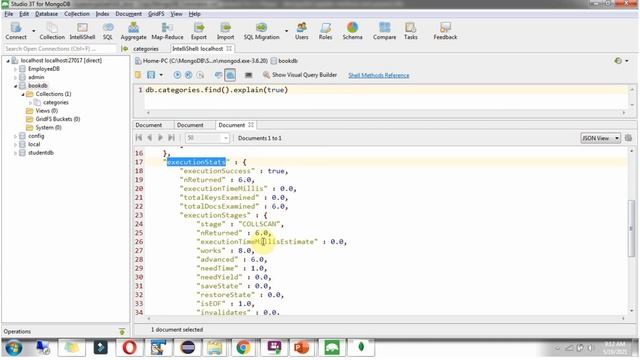Click the "totalDocsExamined" line
Image resolution: width=640 pixels, height=360 pixels.
point(234,207)
